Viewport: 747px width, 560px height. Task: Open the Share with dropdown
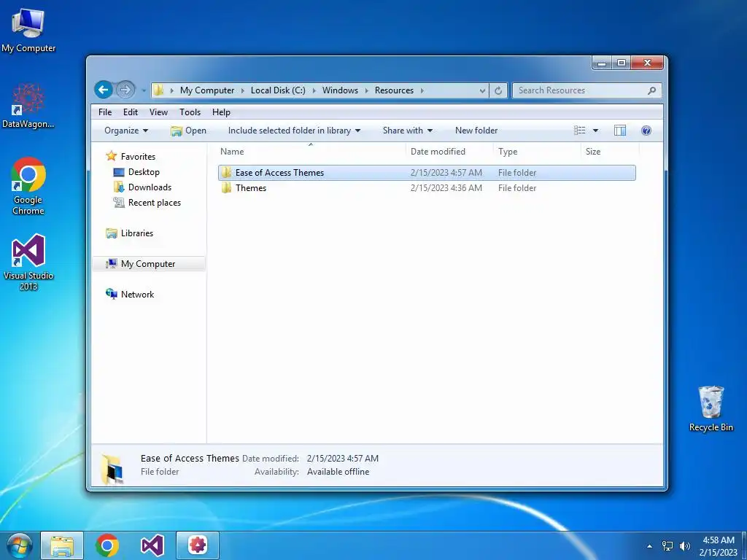tap(407, 131)
